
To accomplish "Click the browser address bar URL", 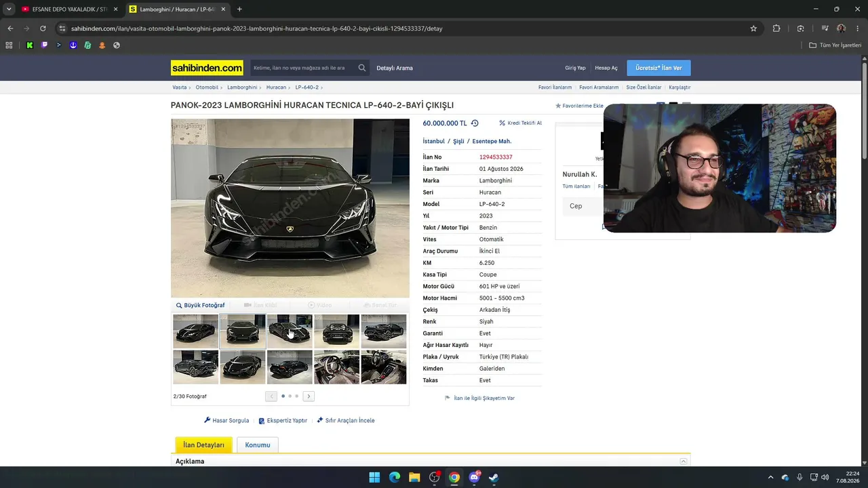I will (257, 28).
